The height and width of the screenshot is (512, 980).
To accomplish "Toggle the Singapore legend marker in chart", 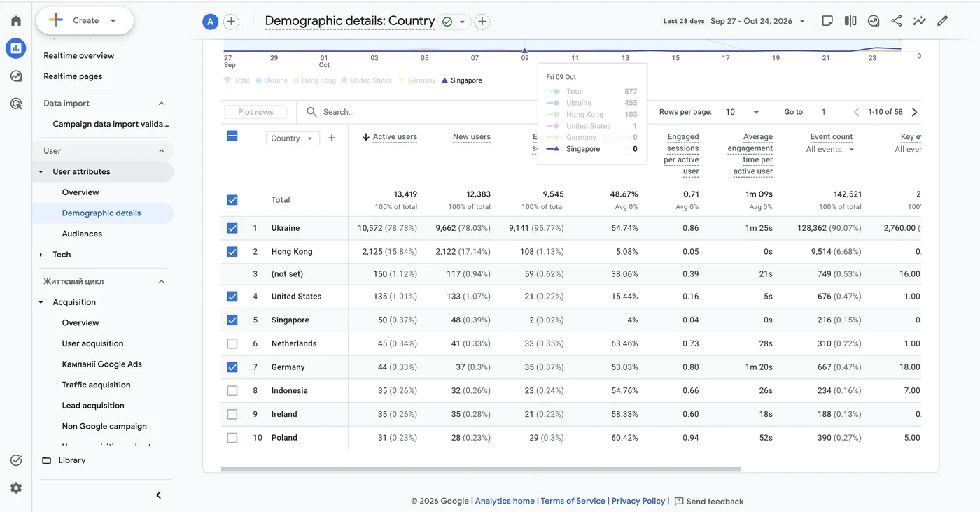I will (445, 80).
